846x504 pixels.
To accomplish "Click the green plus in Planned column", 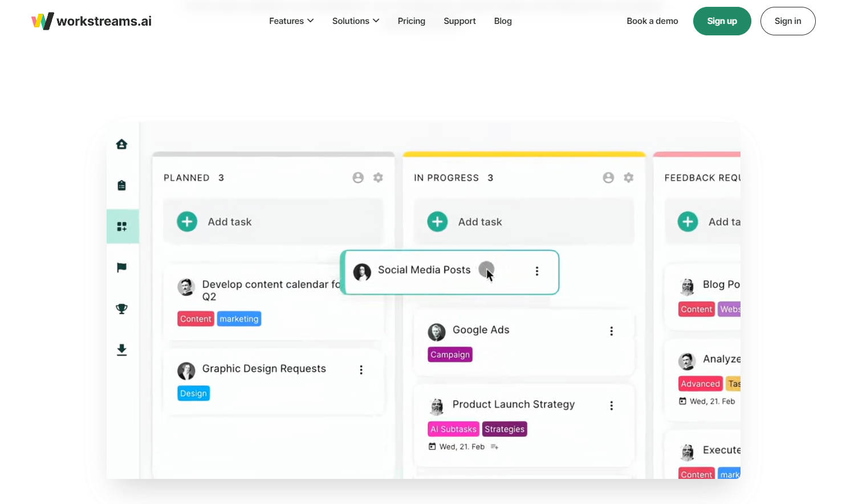I will click(187, 221).
